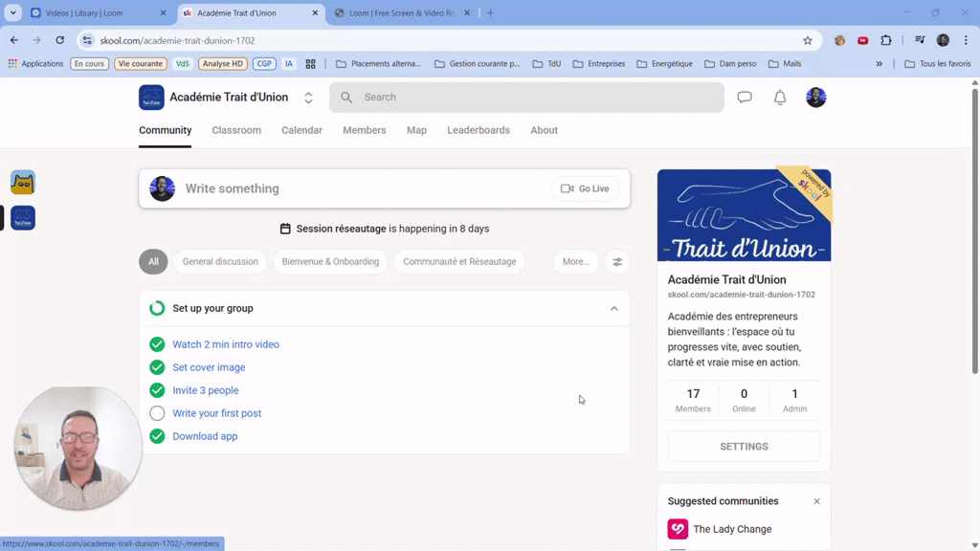Open Download app link

click(205, 436)
